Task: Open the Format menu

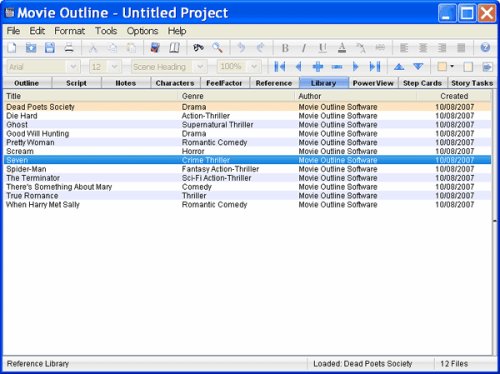Action: pos(69,31)
